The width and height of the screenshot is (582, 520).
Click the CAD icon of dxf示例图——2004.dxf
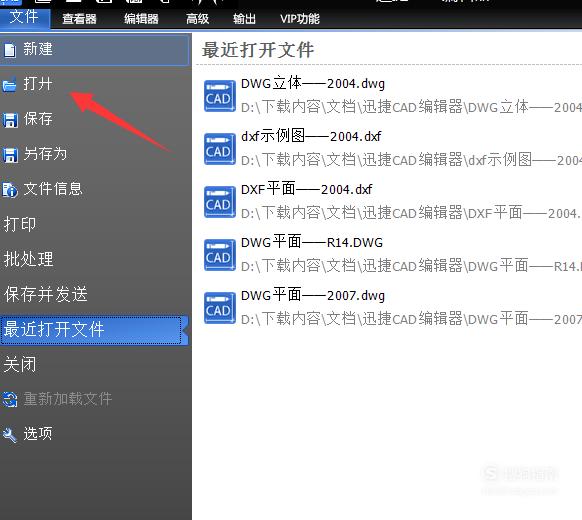(219, 149)
